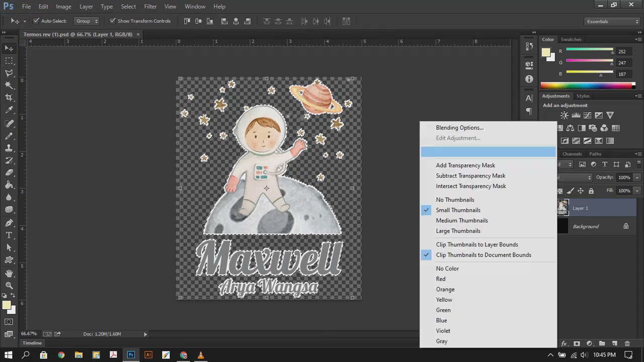Open the Auto-Select Group dropdown
This screenshot has width=644, height=362.
[x=87, y=21]
